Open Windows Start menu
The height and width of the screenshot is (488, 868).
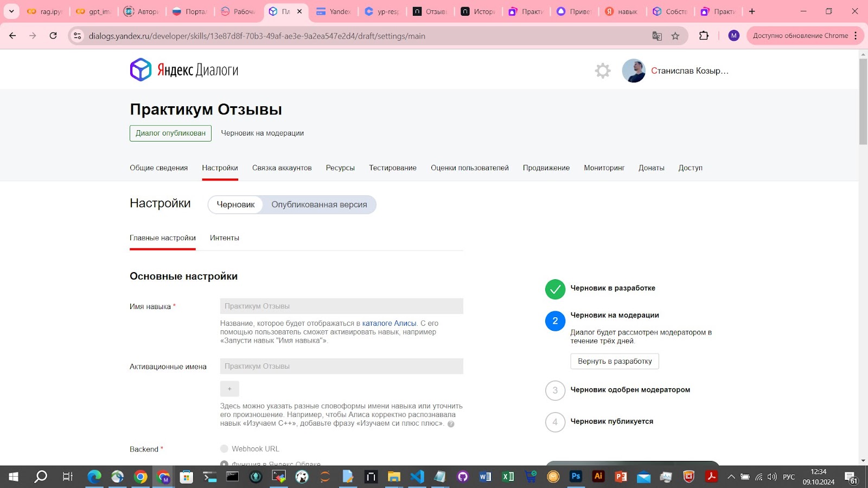(x=13, y=477)
